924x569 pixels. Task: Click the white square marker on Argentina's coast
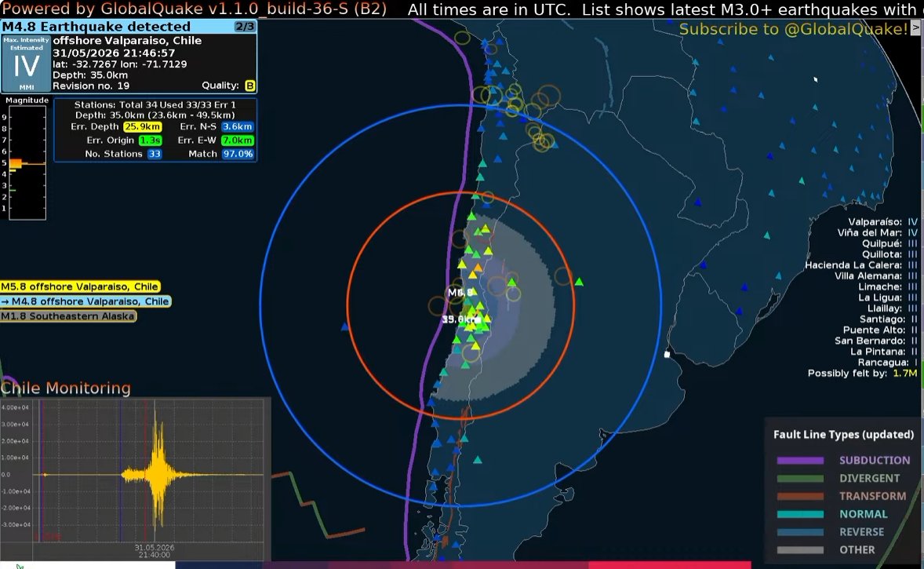point(667,355)
